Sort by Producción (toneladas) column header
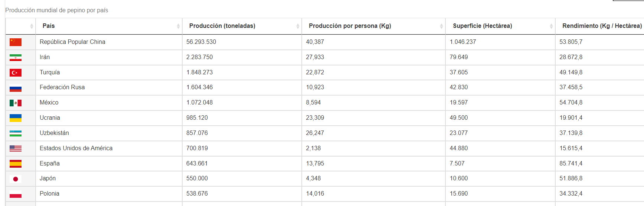 point(222,26)
